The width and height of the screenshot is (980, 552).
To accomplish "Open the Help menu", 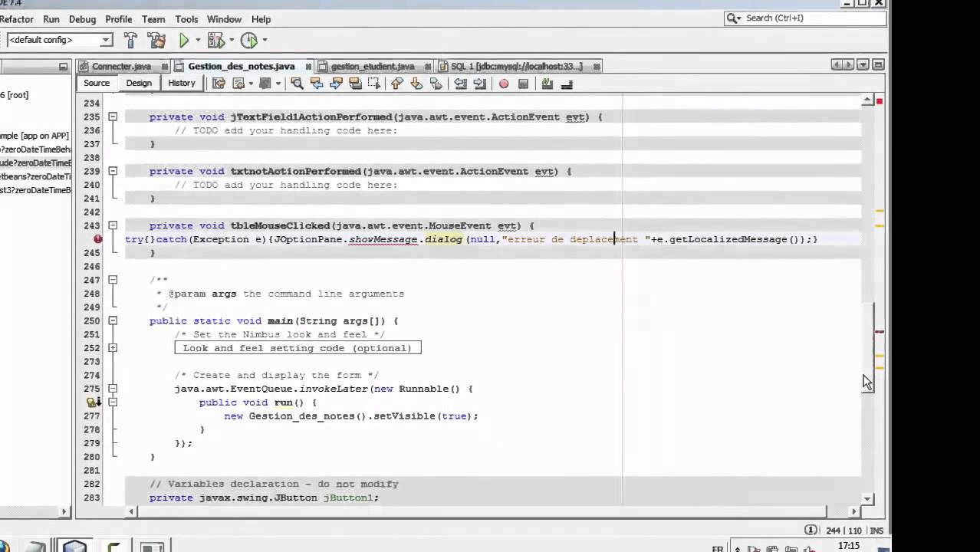I will [261, 19].
